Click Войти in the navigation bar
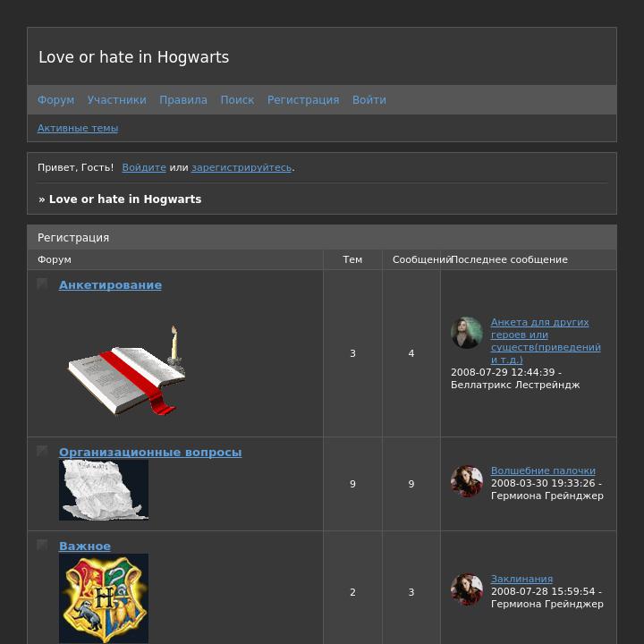The height and width of the screenshot is (644, 644). point(369,100)
